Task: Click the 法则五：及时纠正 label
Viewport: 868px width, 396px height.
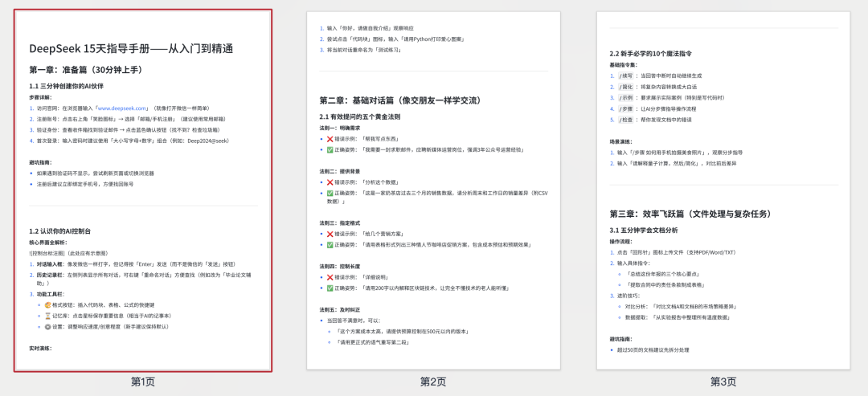Action: coord(338,310)
